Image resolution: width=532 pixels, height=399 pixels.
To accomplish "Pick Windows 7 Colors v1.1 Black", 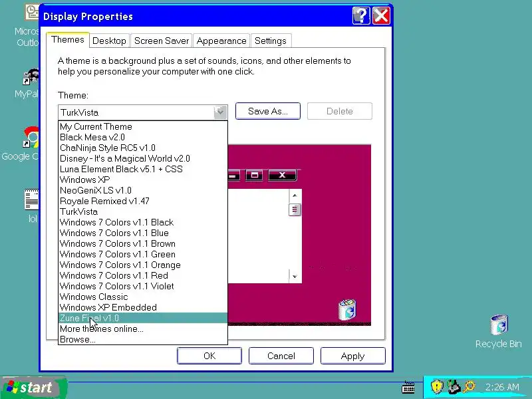I will 143,222.
